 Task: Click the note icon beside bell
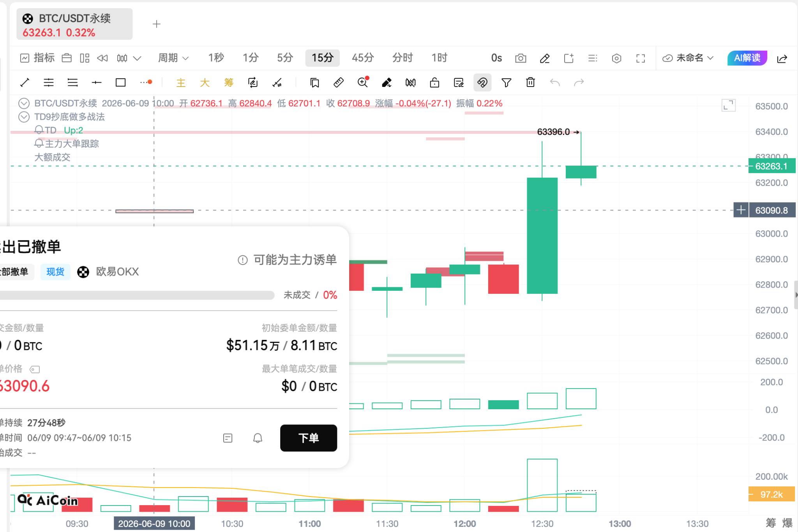point(228,438)
